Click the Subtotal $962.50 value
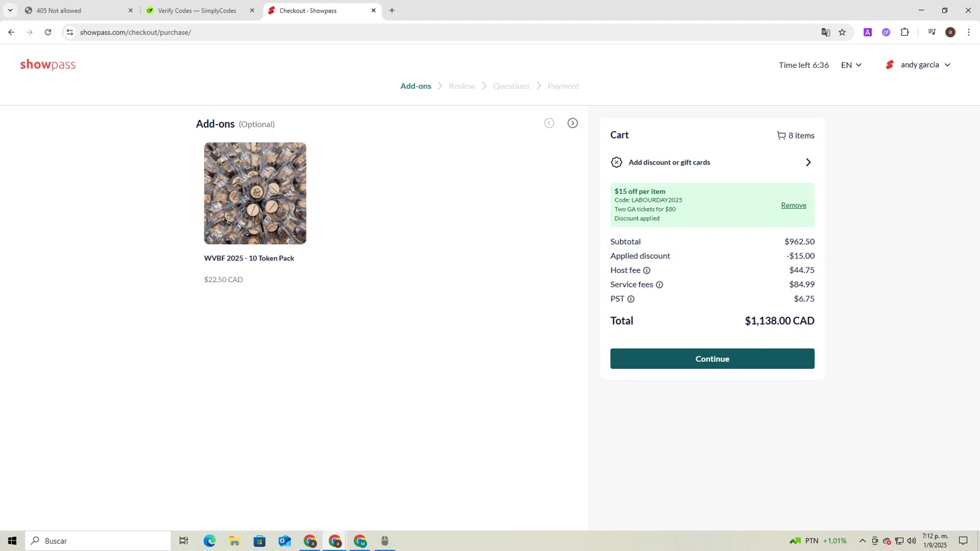This screenshot has width=980, height=551. (x=800, y=242)
